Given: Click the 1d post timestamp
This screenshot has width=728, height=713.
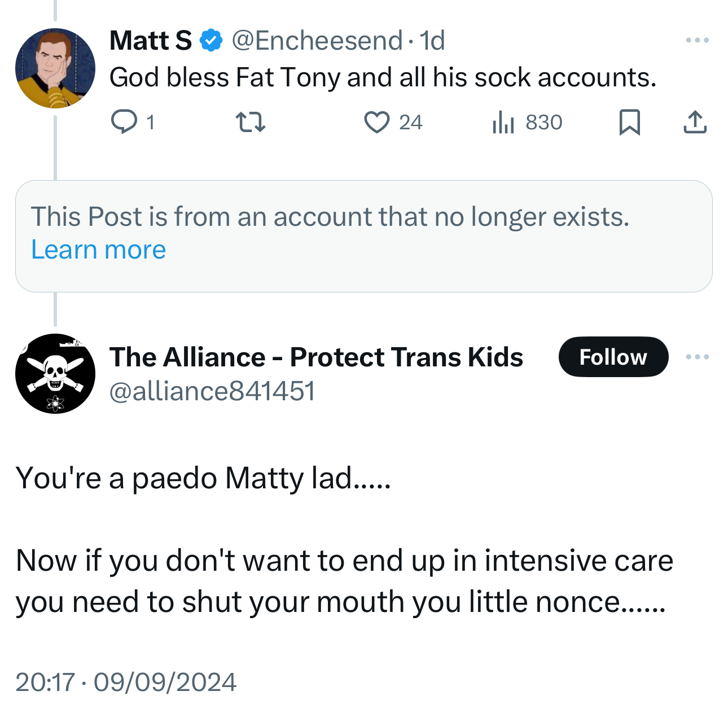Looking at the screenshot, I should point(432,41).
